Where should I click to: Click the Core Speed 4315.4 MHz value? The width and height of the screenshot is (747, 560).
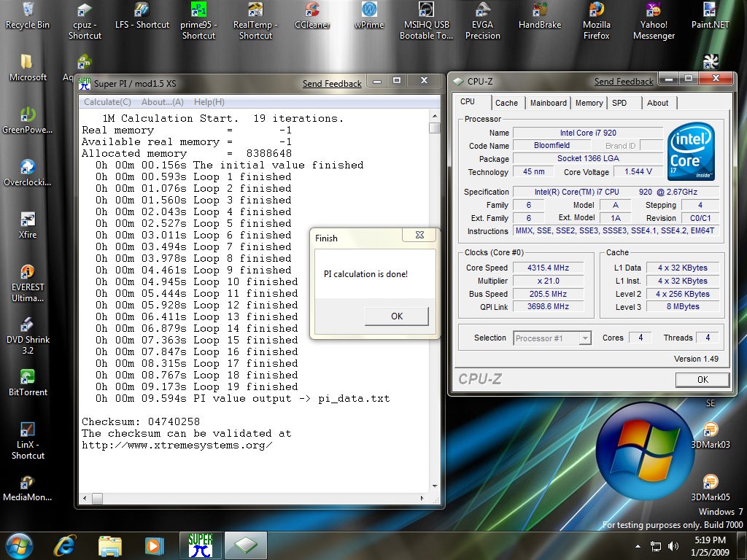549,268
